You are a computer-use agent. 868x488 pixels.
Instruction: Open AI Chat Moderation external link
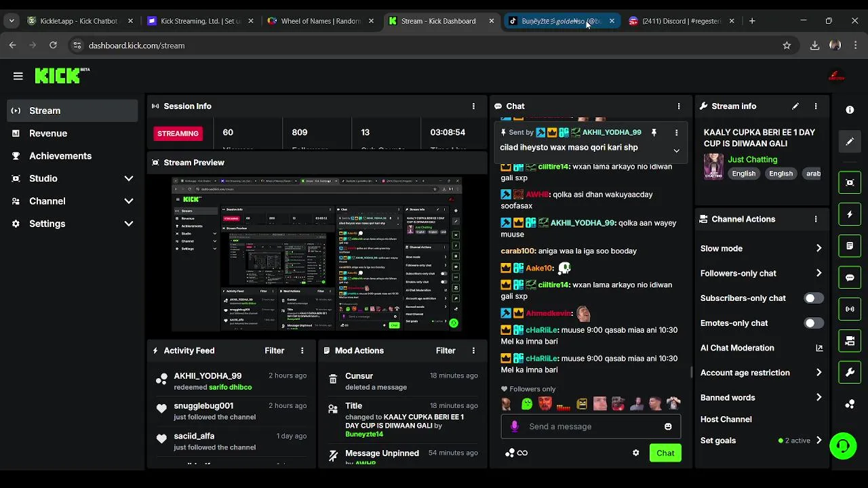[819, 348]
